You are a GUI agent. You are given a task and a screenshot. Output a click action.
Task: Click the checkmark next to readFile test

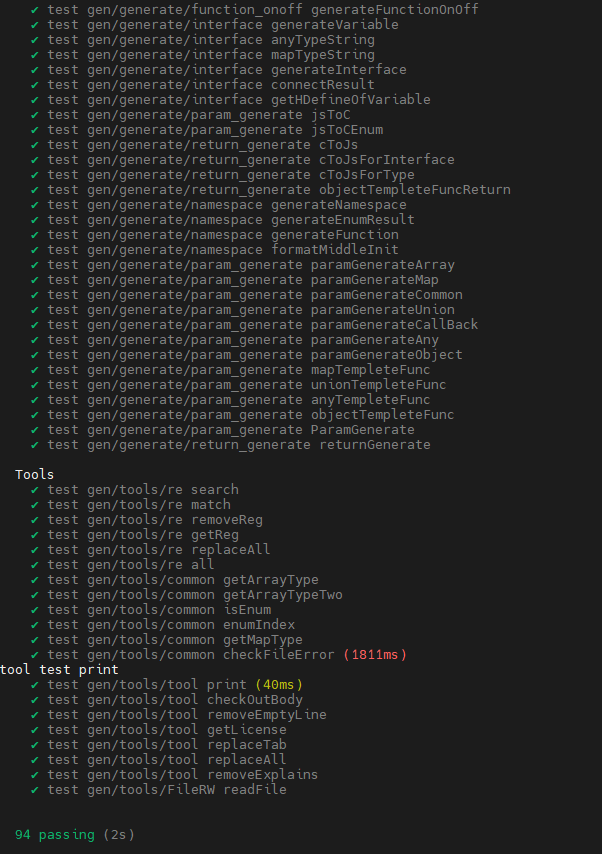coord(34,790)
